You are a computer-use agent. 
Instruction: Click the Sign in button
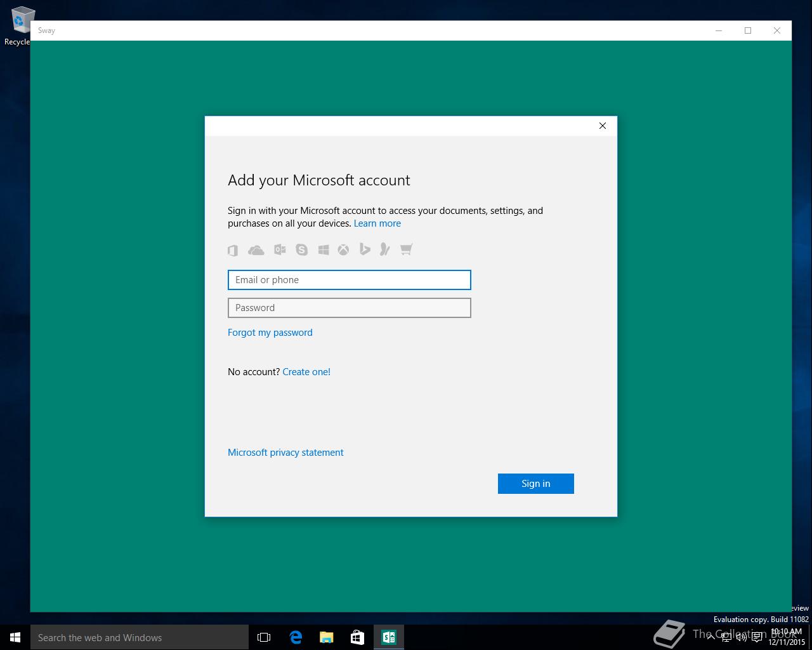click(536, 484)
